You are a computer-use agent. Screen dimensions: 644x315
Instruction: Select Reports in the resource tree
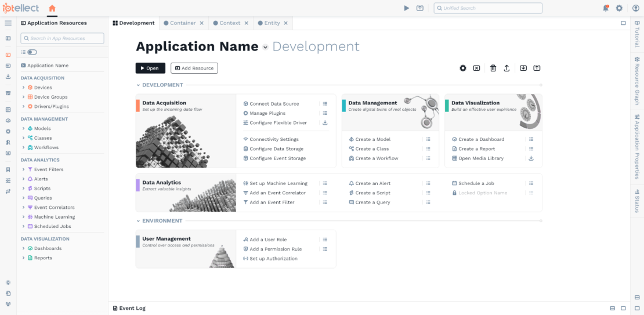click(43, 258)
